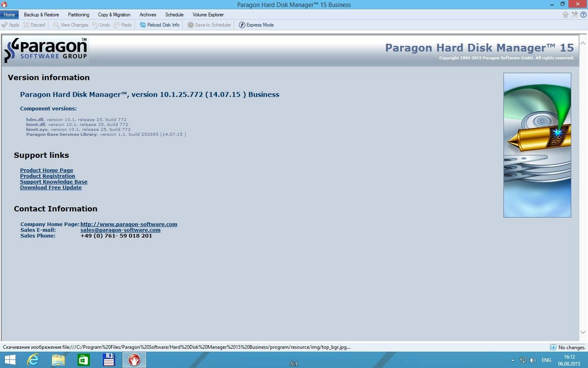Click the Redo toolbar button

click(122, 25)
